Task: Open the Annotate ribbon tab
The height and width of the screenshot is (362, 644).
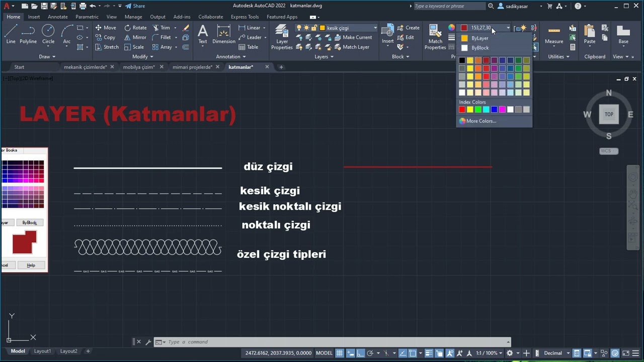Action: pos(57,17)
